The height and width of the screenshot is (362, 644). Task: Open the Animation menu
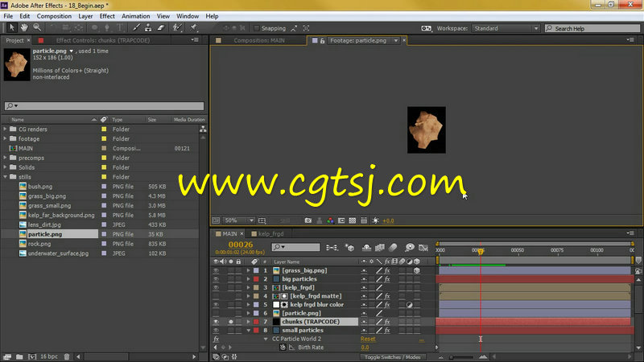pos(135,16)
